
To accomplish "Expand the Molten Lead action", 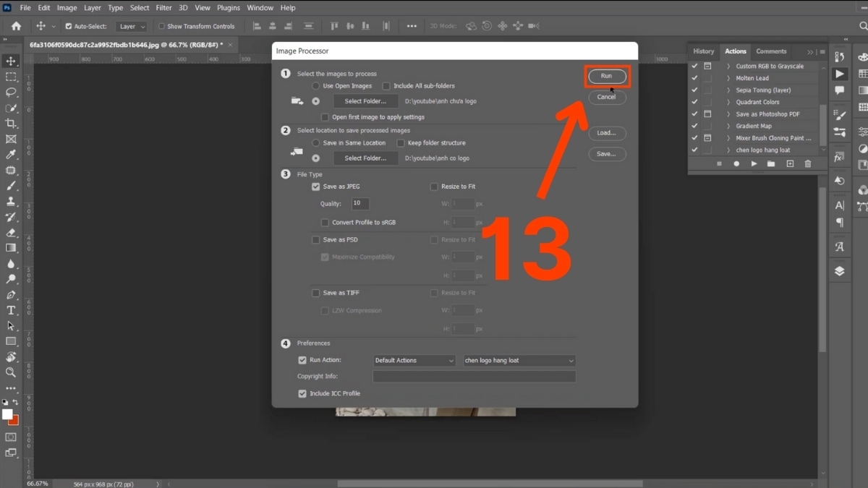I will click(x=728, y=78).
